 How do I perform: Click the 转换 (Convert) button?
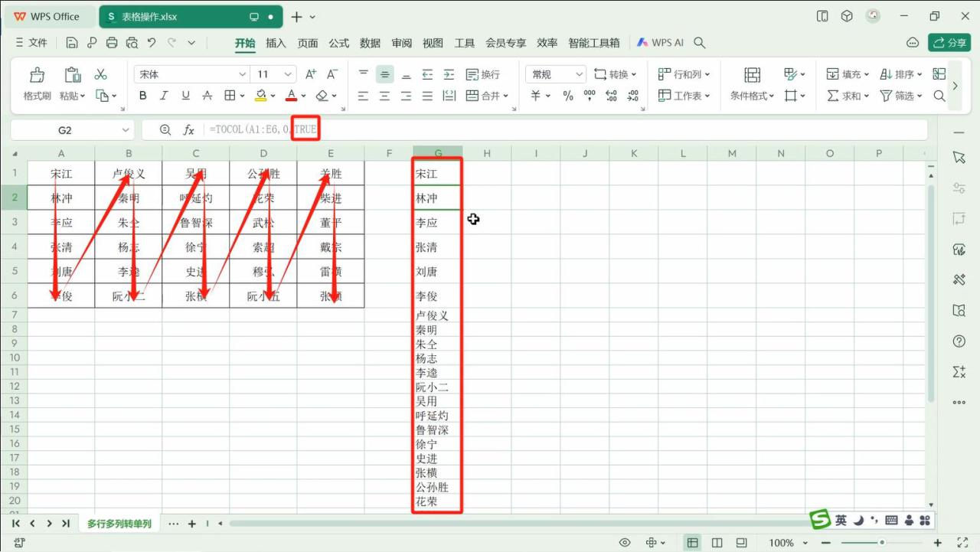615,74
